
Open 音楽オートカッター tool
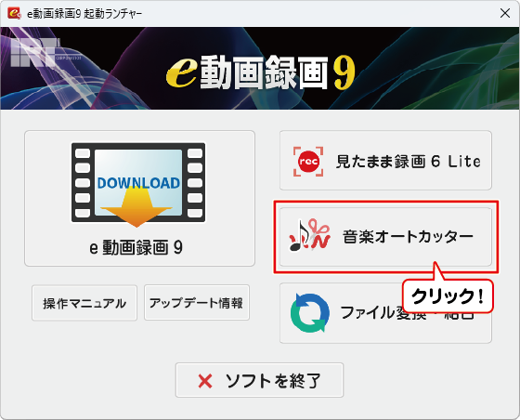tap(385, 237)
